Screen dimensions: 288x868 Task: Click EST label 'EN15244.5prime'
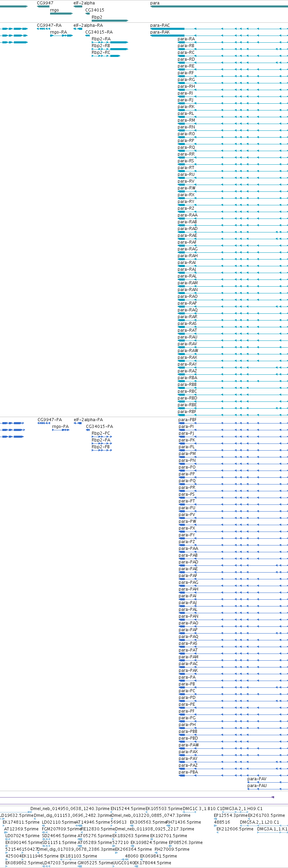tap(128, 809)
